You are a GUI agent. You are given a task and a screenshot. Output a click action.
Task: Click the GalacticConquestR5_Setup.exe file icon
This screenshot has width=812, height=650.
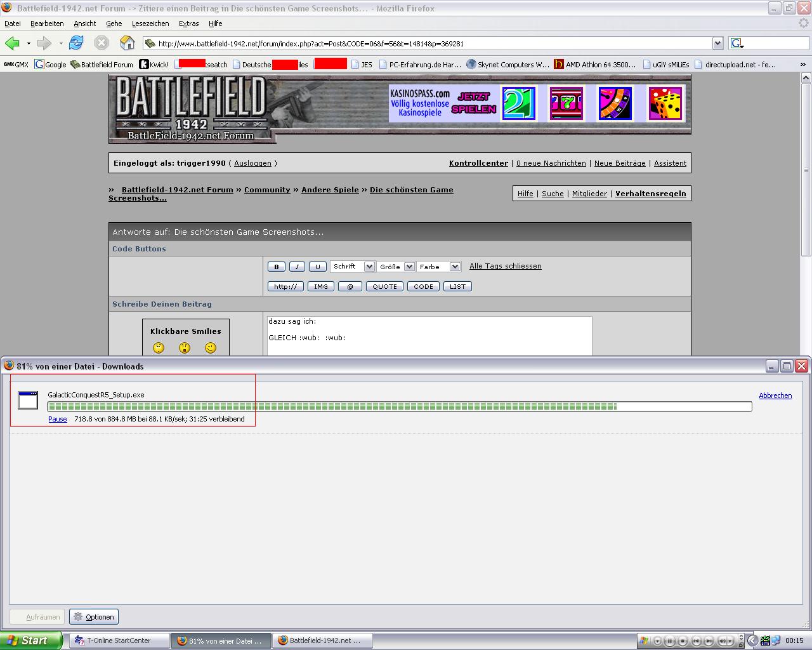tap(28, 400)
